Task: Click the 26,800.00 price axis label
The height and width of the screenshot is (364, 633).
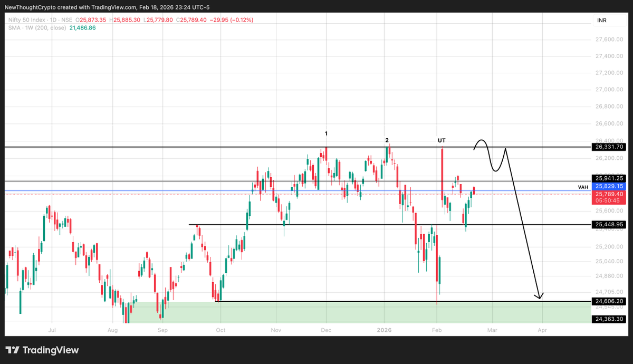Action: click(x=609, y=107)
